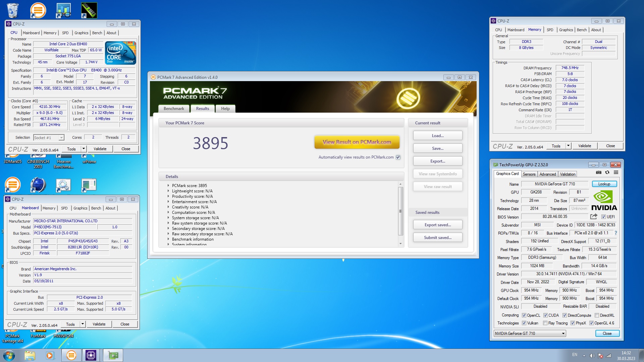Toggle OpenCL checkbox in GPU-Z
Screen dimensions: 644x362
[x=524, y=315]
